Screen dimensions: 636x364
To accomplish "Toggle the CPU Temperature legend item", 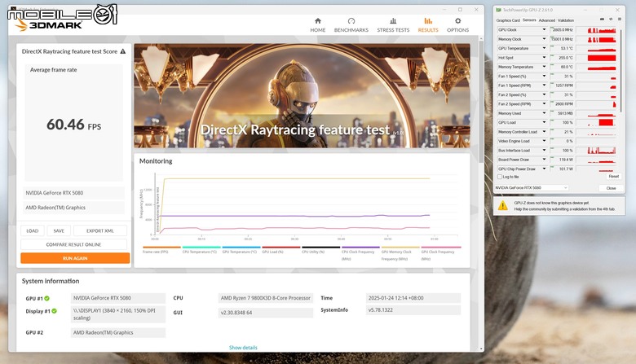I will [201, 250].
